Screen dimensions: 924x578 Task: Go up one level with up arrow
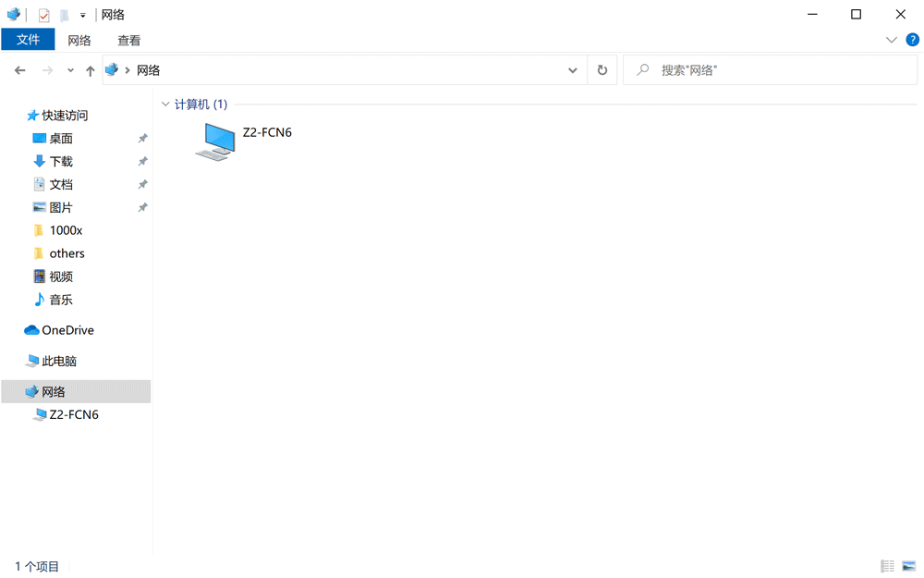pyautogui.click(x=90, y=70)
